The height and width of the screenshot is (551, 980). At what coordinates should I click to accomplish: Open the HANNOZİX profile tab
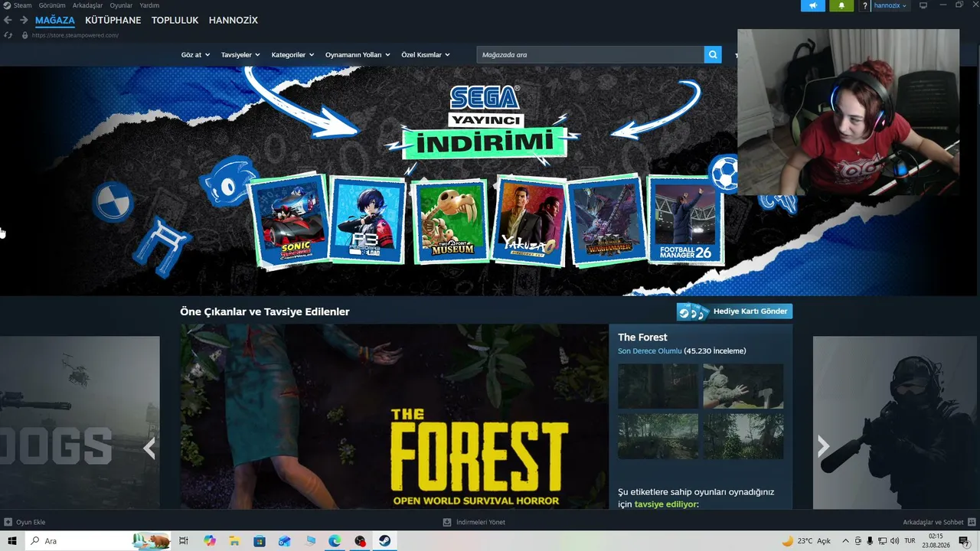pyautogui.click(x=234, y=20)
